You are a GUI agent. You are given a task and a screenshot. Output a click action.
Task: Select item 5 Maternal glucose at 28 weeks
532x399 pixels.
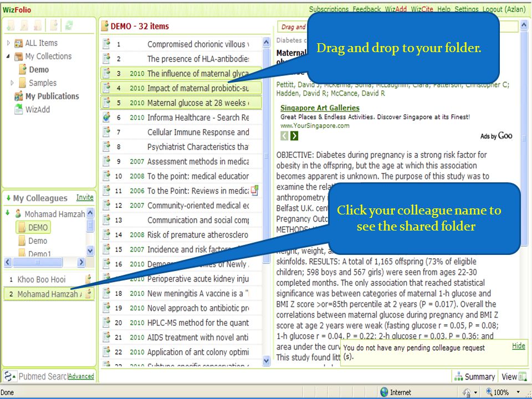coord(181,103)
